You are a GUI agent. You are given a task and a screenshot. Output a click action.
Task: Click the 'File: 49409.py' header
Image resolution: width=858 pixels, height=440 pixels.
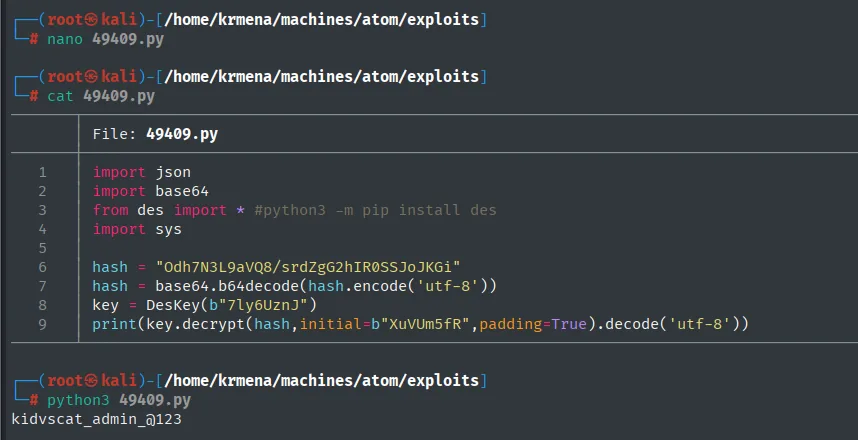click(155, 134)
